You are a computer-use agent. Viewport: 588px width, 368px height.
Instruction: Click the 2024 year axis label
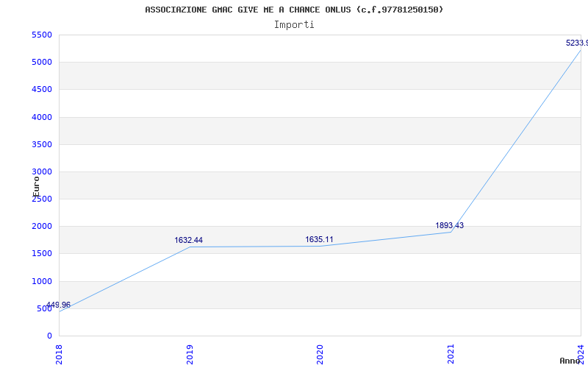[x=581, y=354]
